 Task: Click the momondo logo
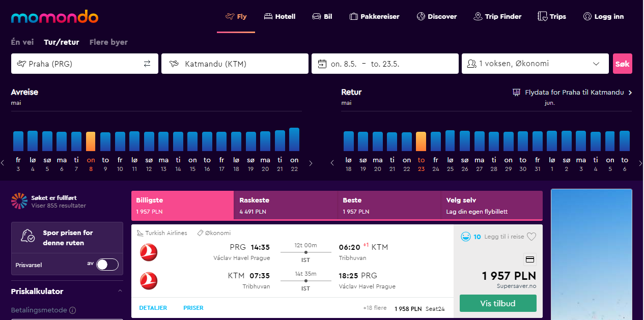55,17
